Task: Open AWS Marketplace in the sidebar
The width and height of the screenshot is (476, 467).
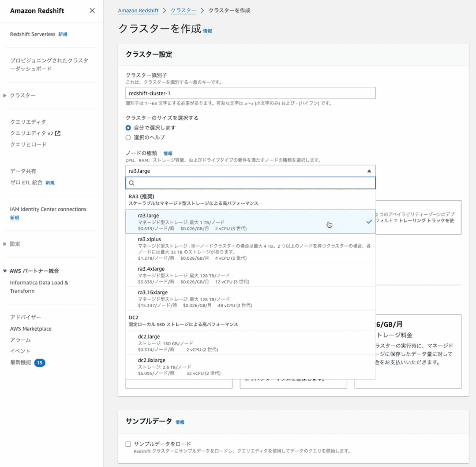Action: pos(31,329)
